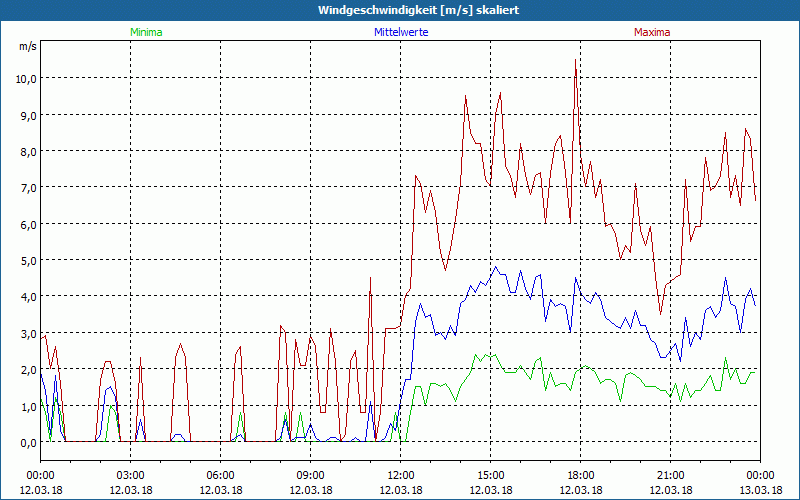The width and height of the screenshot is (800, 500).
Task: Click the '6,0' y-axis value
Action: pos(29,224)
